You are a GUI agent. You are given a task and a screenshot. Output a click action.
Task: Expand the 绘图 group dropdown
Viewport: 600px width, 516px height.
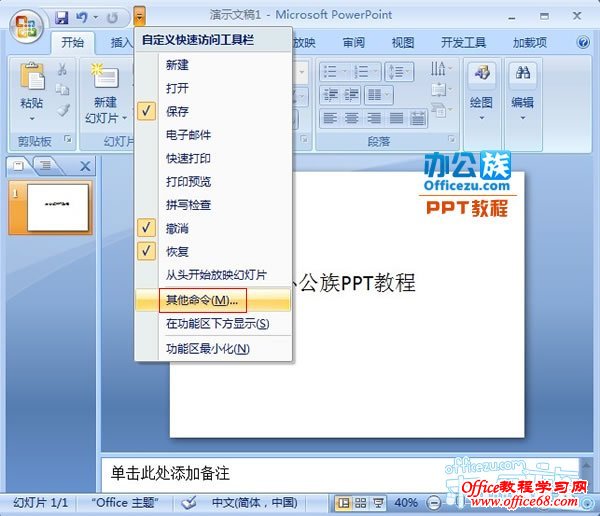481,118
